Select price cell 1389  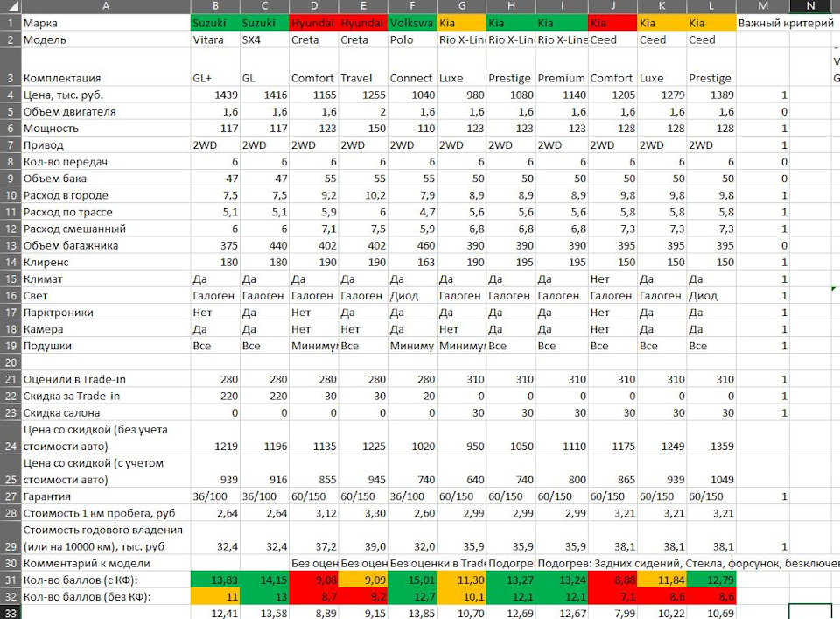click(x=711, y=95)
